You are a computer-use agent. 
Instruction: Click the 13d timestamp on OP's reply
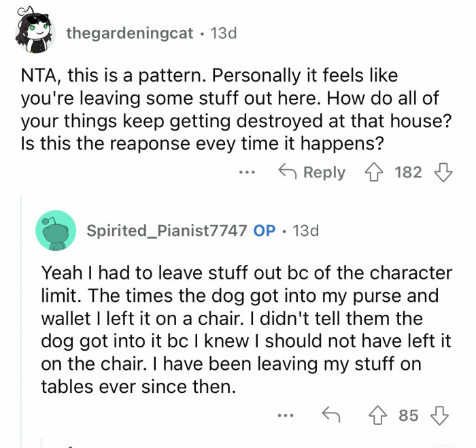click(x=305, y=230)
